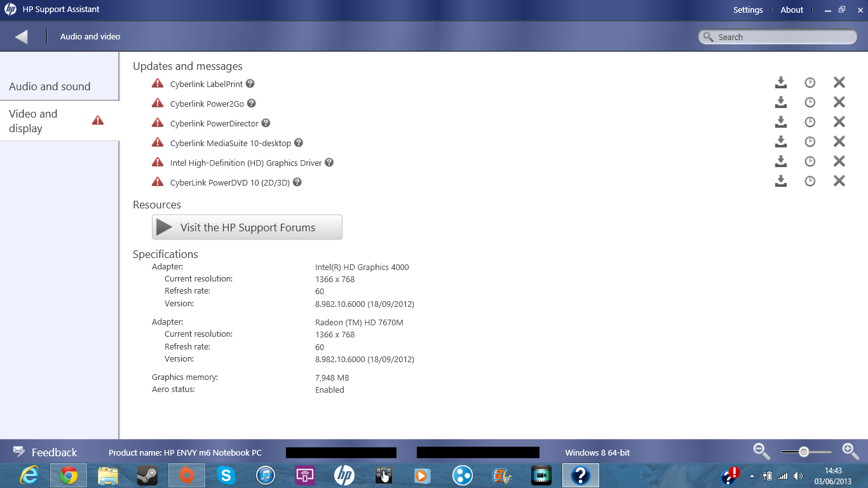
Task: Dismiss the Cyberlink Power2Go update with X
Action: pyautogui.click(x=839, y=102)
